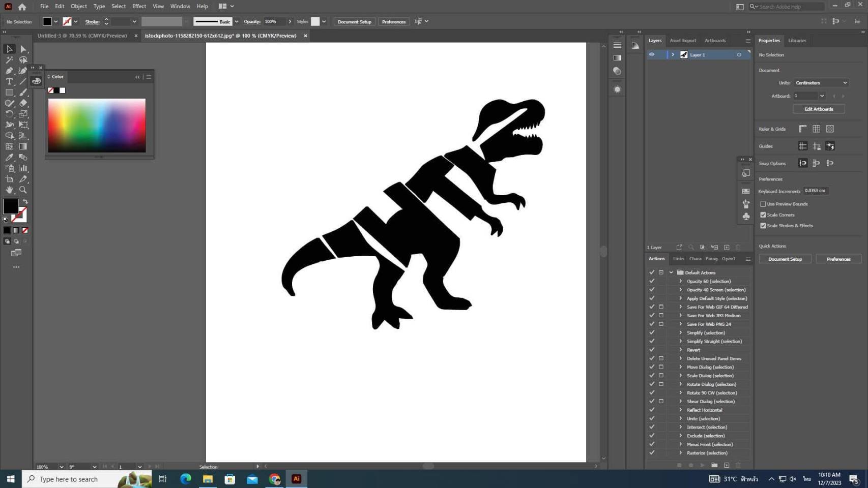This screenshot has height=488, width=868.
Task: Activate the Direct Selection tool
Action: tap(23, 49)
